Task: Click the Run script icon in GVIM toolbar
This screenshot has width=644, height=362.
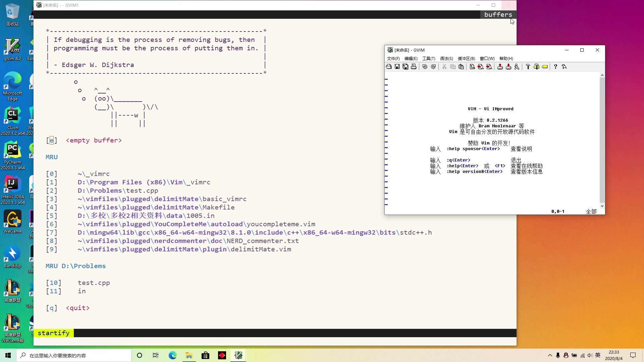Action: (517, 67)
